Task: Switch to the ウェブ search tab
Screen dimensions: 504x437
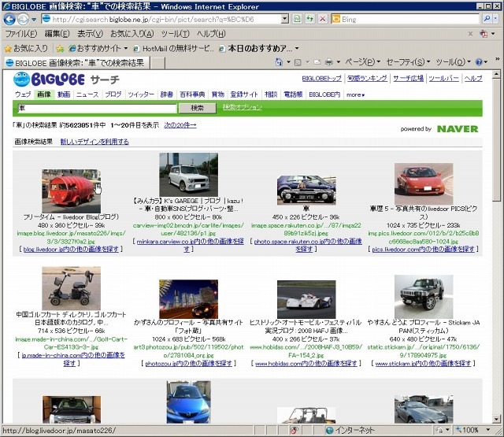Action: pyautogui.click(x=23, y=94)
